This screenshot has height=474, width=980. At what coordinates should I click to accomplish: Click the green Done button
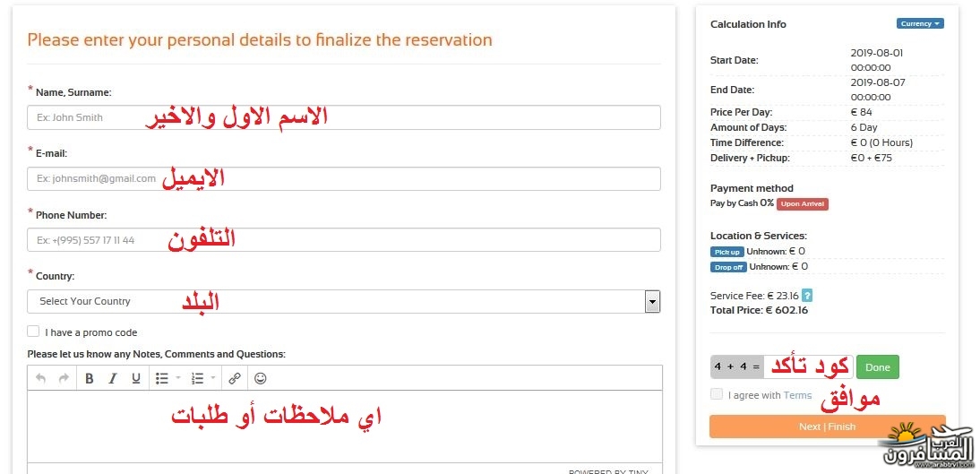point(878,367)
